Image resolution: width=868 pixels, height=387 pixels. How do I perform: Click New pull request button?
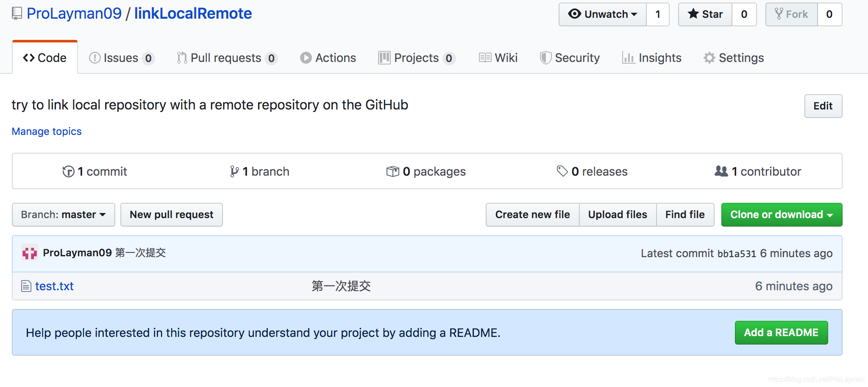pyautogui.click(x=172, y=215)
